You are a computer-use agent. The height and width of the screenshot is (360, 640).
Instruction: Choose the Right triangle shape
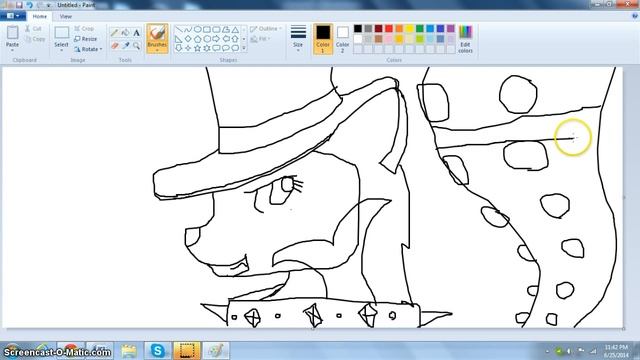tap(179, 39)
